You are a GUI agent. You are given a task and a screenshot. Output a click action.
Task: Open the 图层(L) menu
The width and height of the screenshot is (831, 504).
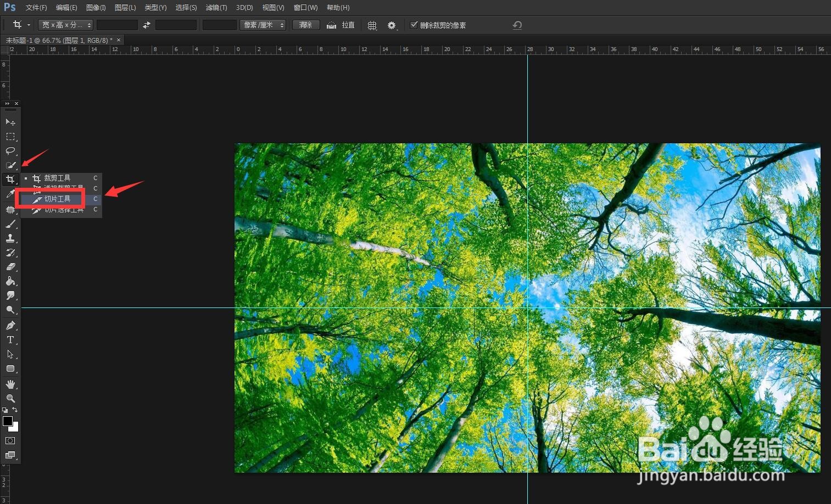click(125, 8)
